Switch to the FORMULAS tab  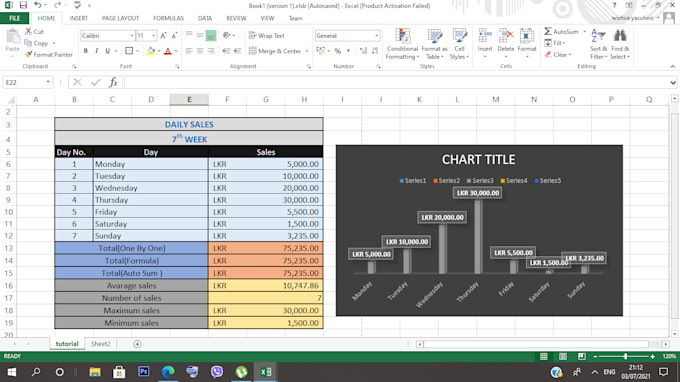click(x=168, y=18)
